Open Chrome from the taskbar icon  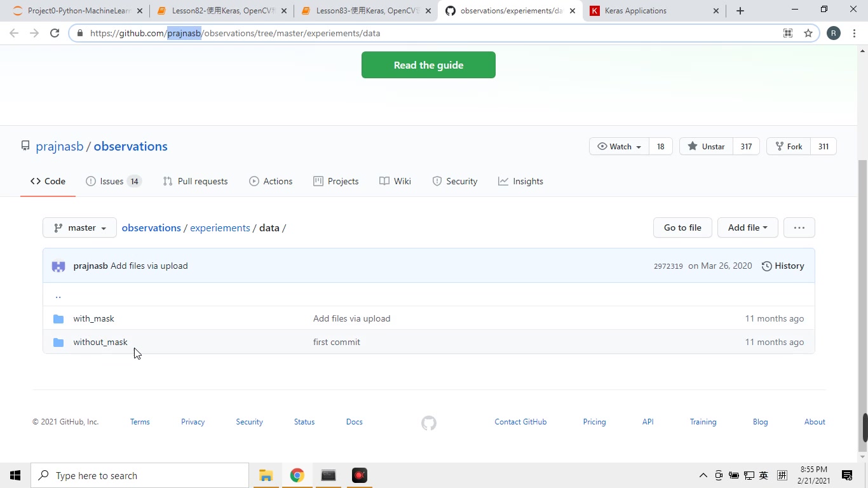(296, 475)
